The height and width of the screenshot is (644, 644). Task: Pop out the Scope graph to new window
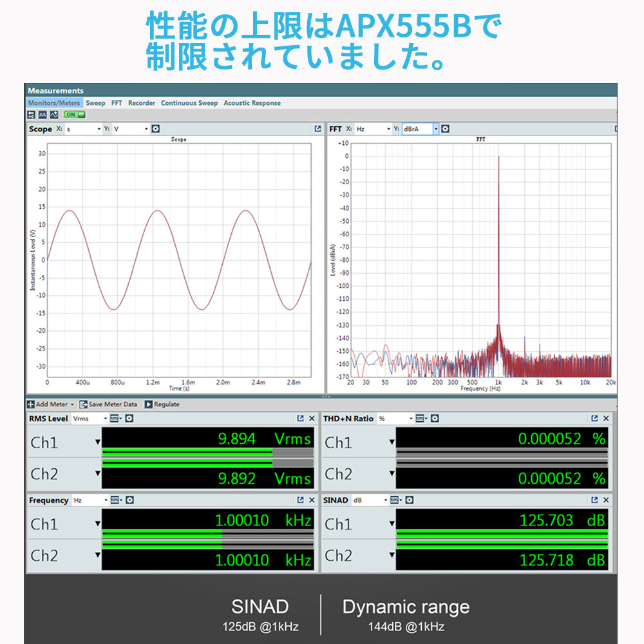[317, 129]
